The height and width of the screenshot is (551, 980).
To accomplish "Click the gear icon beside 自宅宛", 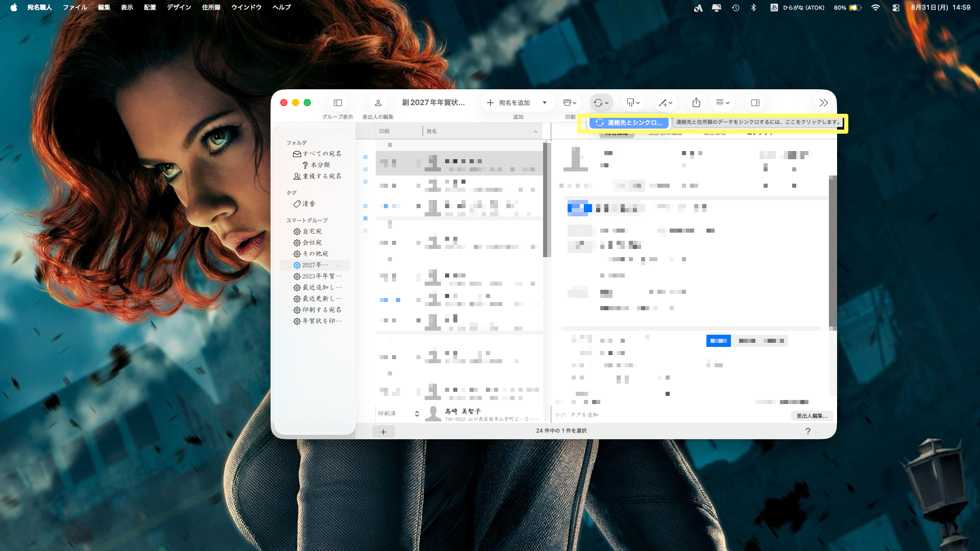I will coord(297,231).
